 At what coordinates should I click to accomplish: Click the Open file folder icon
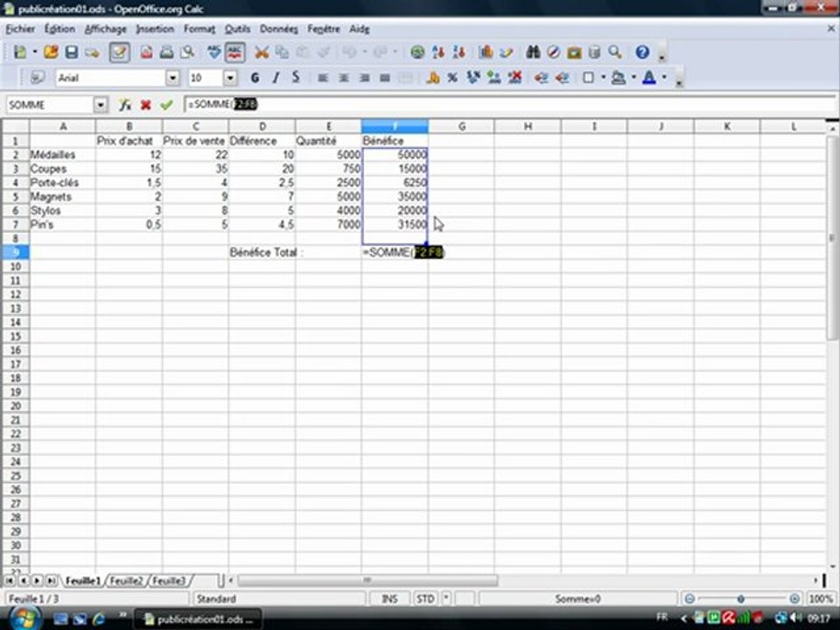click(x=51, y=52)
